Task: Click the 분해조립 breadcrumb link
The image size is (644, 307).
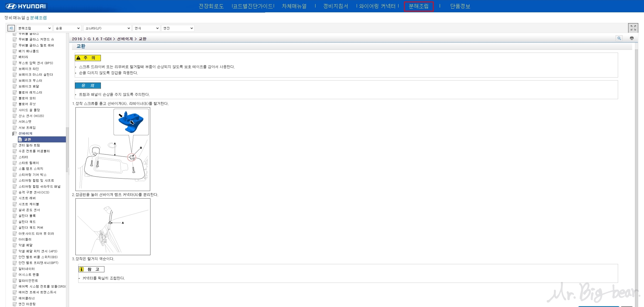Action: click(38, 18)
